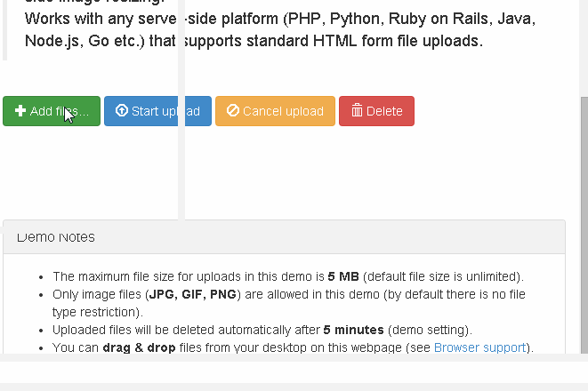Click the empty file list area below the buttons
This screenshot has width=588, height=391.
click(285, 172)
